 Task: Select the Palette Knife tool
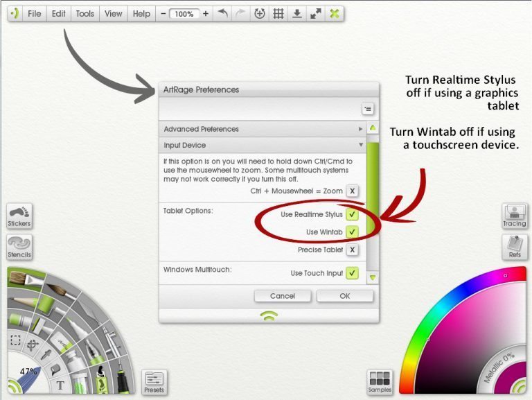click(91, 314)
